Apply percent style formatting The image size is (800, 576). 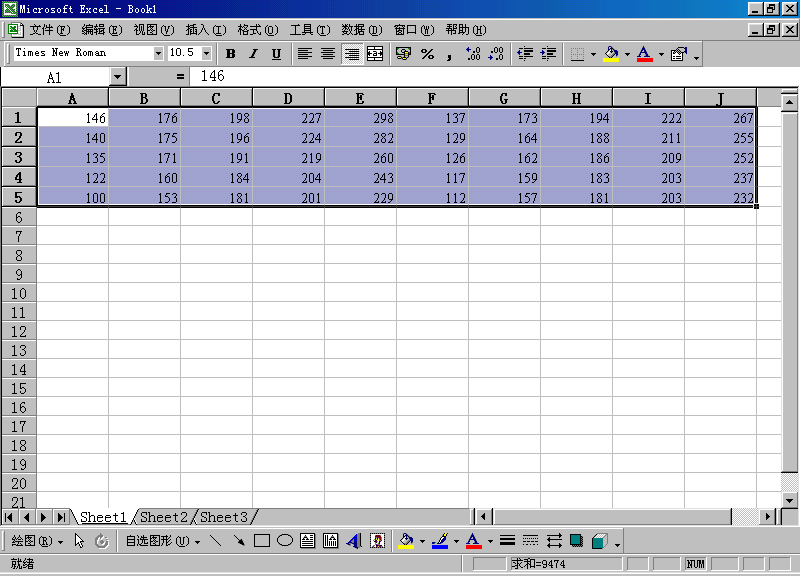click(427, 54)
